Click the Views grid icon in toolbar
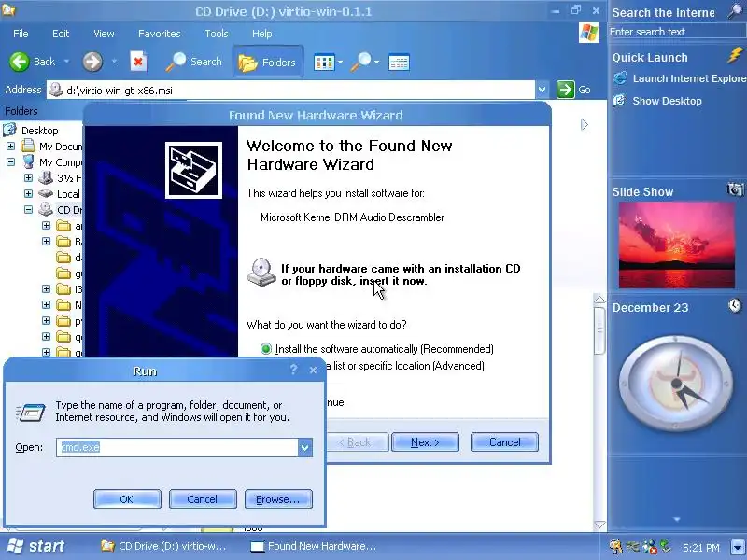 tap(324, 63)
